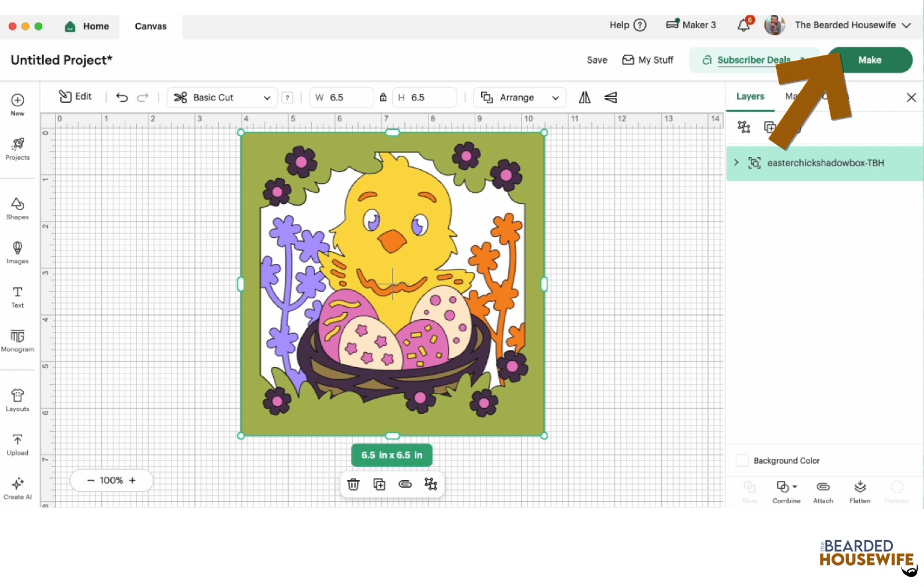Click the width input field
This screenshot has width=924, height=587.
(x=346, y=98)
